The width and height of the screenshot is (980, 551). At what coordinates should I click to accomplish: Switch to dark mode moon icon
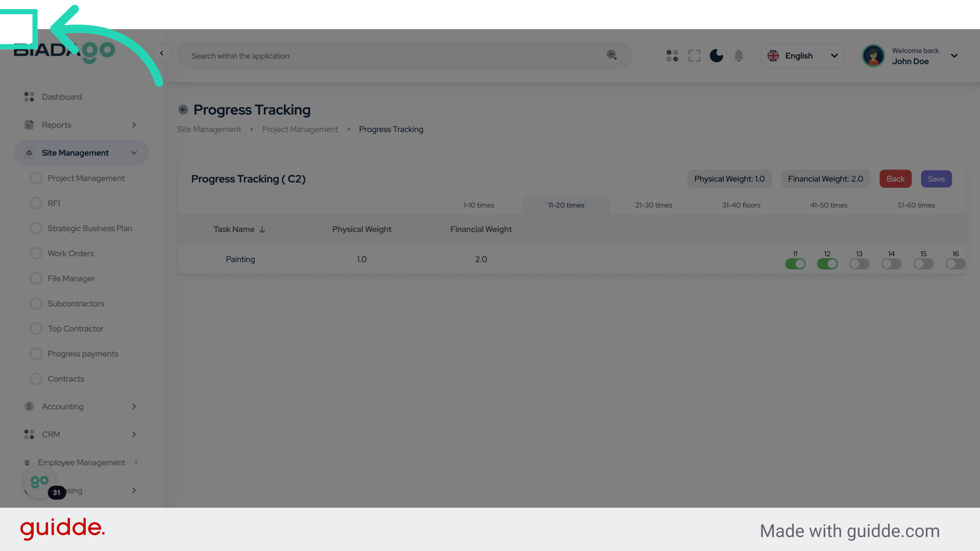click(717, 56)
